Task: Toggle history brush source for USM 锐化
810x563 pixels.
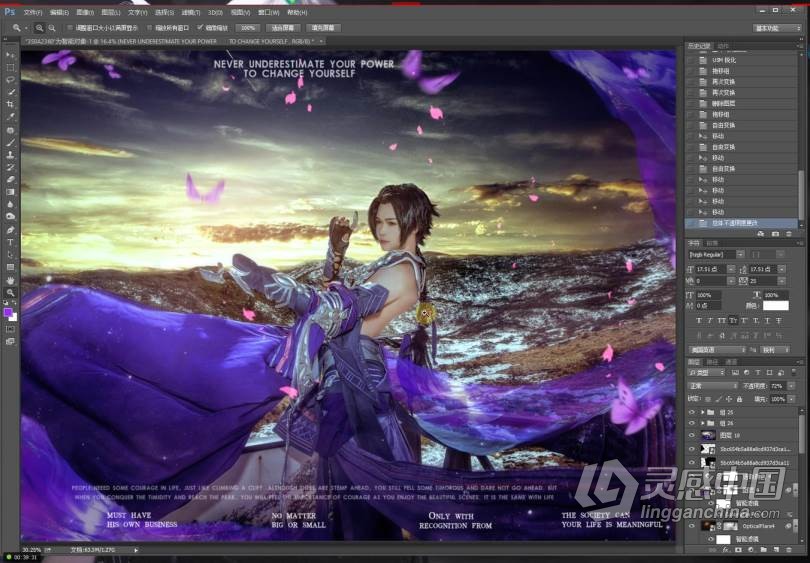Action: (691, 60)
